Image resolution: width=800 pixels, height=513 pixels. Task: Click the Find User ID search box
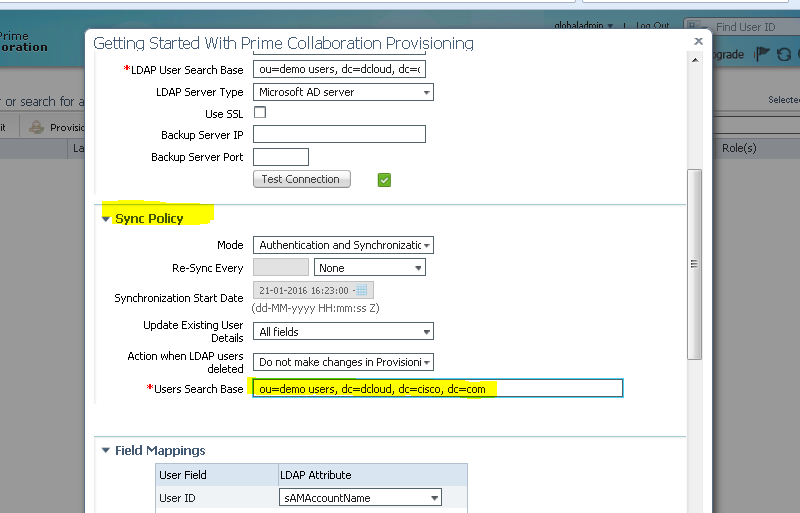coord(741,27)
